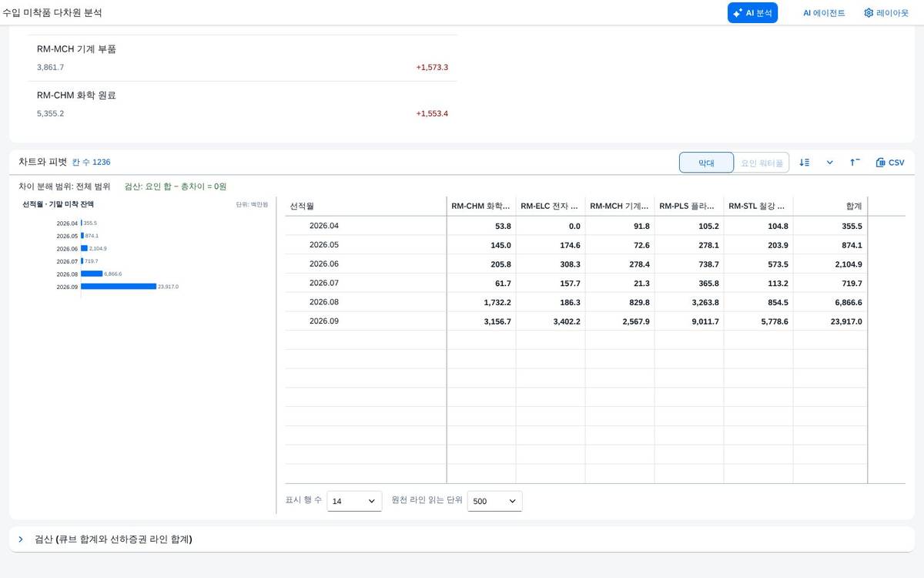Click the RM-PLS column header
This screenshot has height=578, width=924.
(689, 206)
